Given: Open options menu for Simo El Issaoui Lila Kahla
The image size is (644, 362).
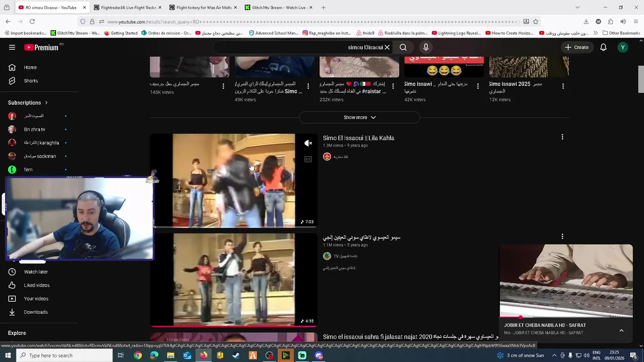Looking at the screenshot, I should point(562,137).
